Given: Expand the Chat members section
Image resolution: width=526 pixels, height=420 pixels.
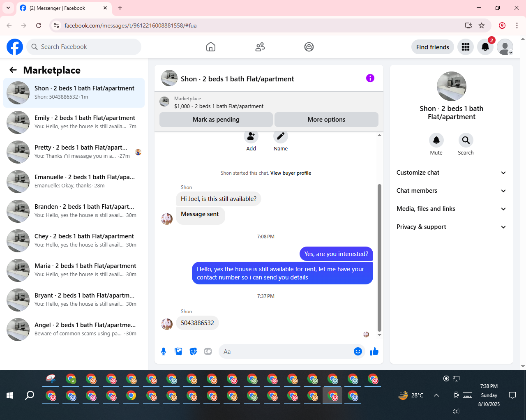Looking at the screenshot, I should click(x=451, y=191).
